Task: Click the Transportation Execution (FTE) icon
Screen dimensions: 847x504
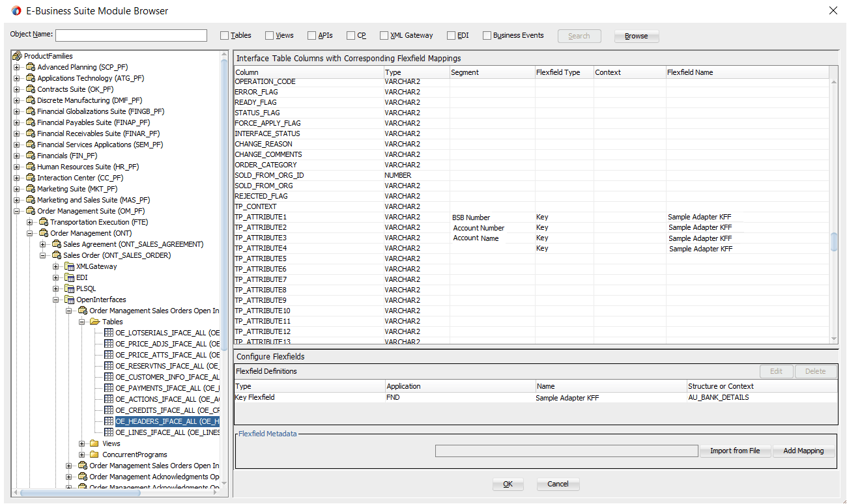Action: pos(43,222)
